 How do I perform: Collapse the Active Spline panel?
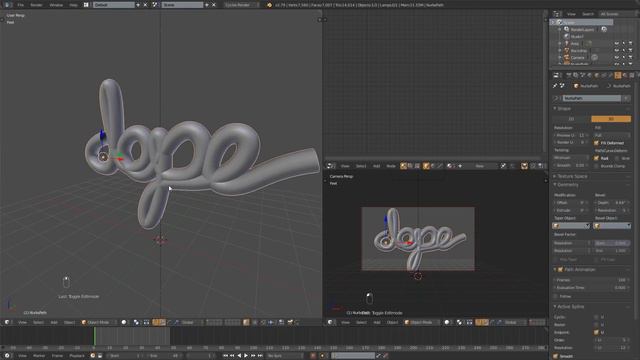[569, 307]
